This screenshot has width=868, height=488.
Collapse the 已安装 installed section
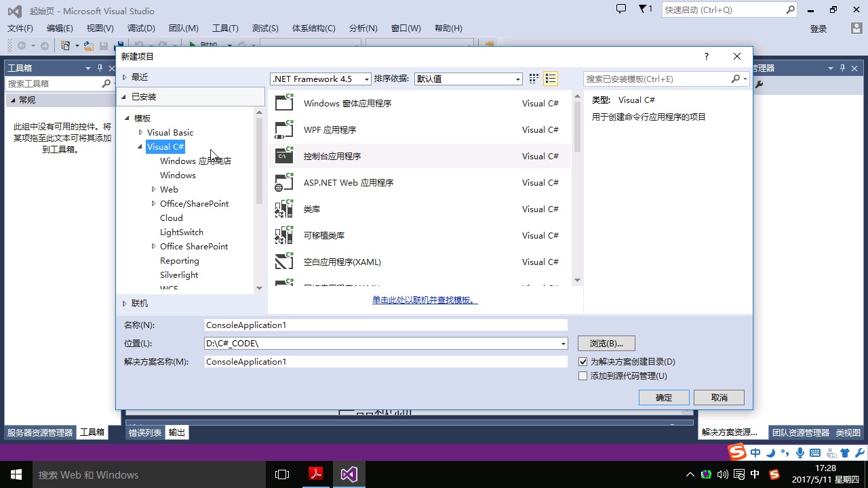click(x=124, y=97)
